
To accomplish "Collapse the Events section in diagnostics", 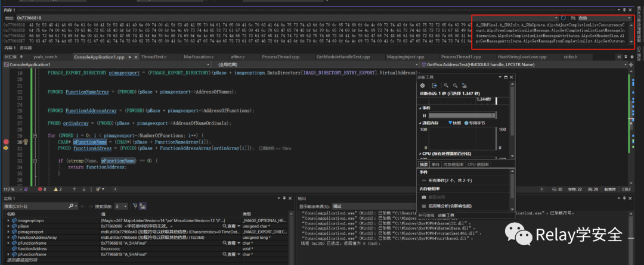I will (x=420, y=108).
